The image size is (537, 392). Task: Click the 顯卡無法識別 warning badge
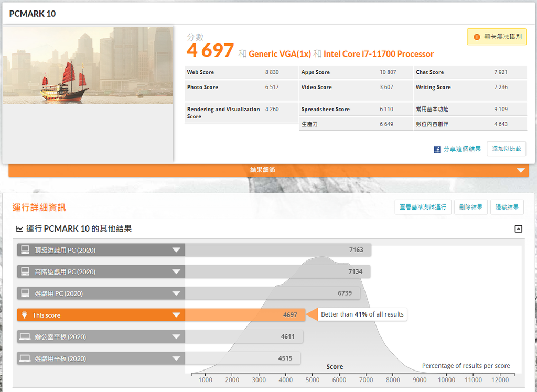click(x=497, y=37)
